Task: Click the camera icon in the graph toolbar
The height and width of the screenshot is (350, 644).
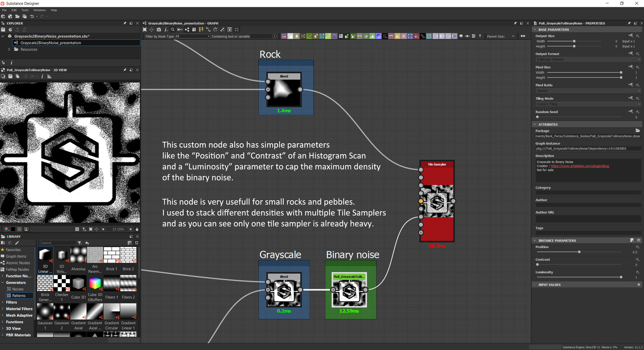Action: [159, 30]
